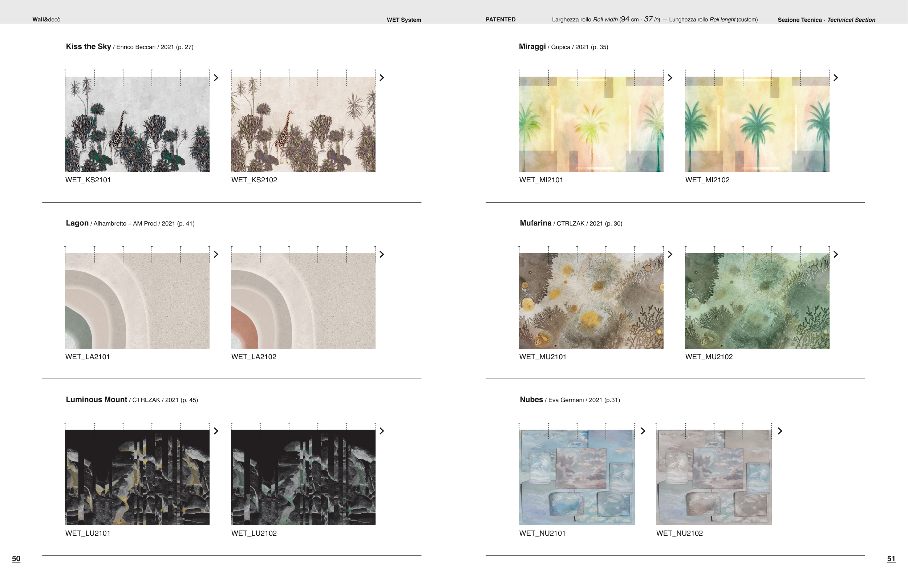The image size is (908, 588).
Task: Click arrow next to WET_LA2101 image
Action: click(216, 255)
